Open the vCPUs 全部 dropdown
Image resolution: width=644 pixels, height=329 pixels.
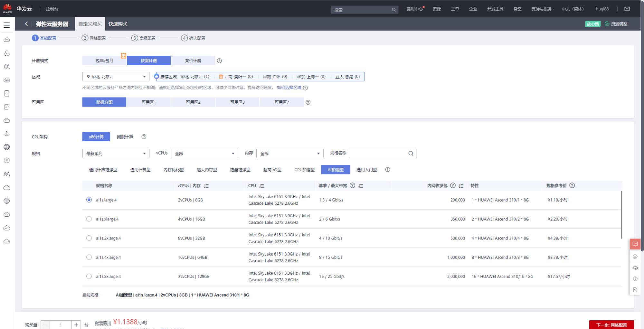pyautogui.click(x=204, y=154)
